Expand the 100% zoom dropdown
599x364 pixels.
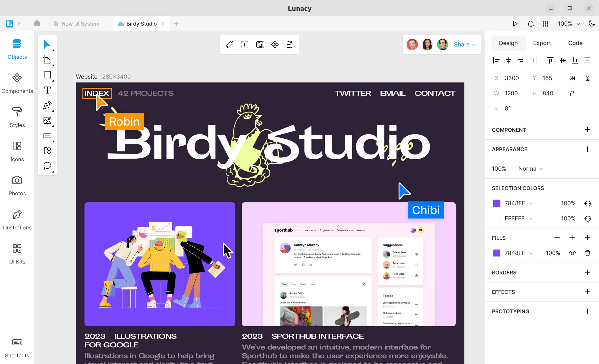(569, 24)
